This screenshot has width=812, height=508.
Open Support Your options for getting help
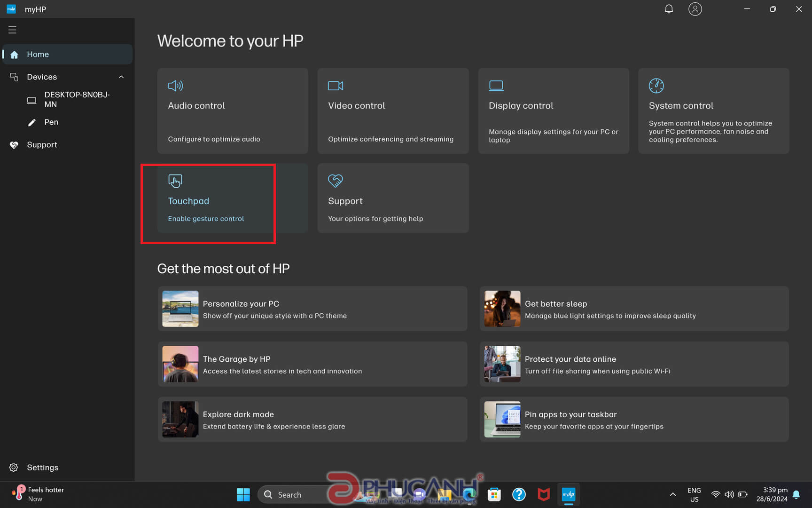click(393, 198)
